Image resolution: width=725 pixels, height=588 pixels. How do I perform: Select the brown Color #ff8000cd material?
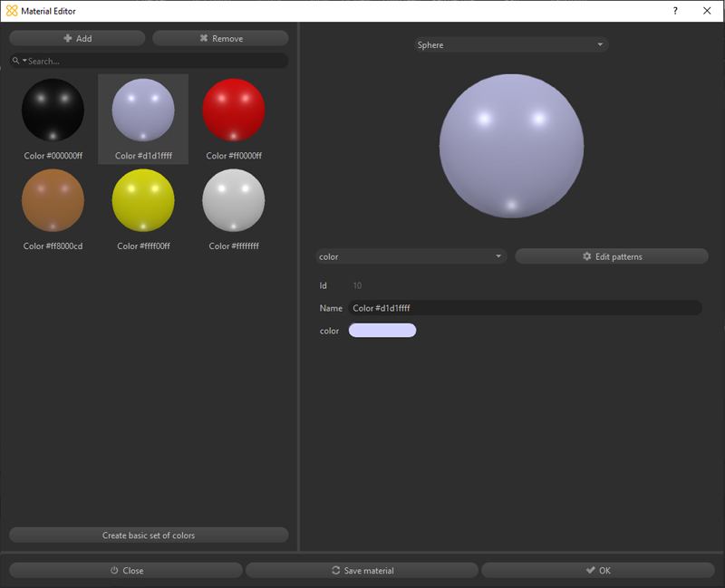pyautogui.click(x=53, y=209)
